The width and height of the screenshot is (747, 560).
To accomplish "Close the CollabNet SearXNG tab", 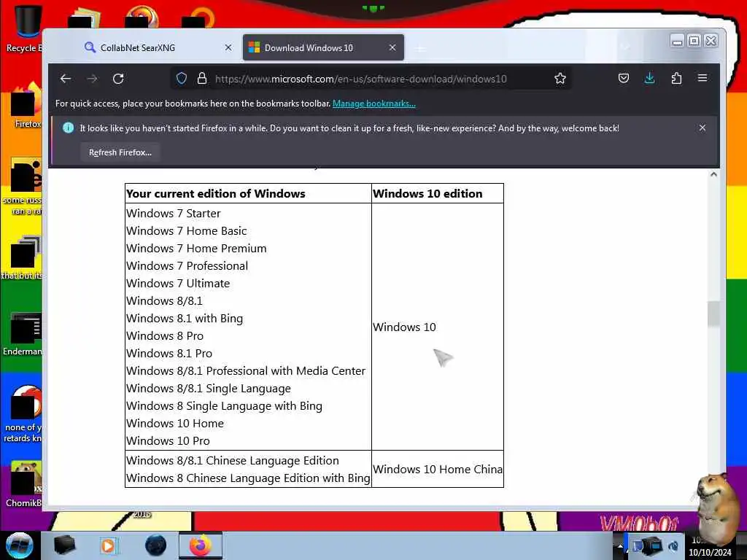I will point(228,47).
